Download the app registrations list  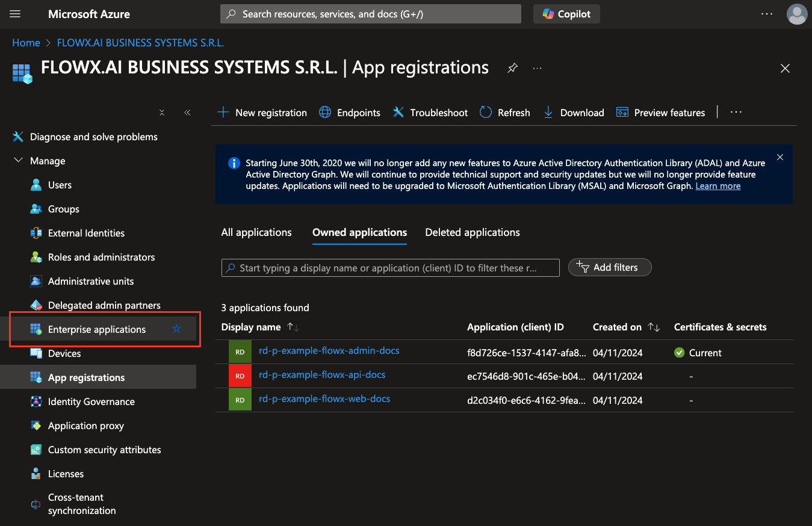click(x=574, y=113)
